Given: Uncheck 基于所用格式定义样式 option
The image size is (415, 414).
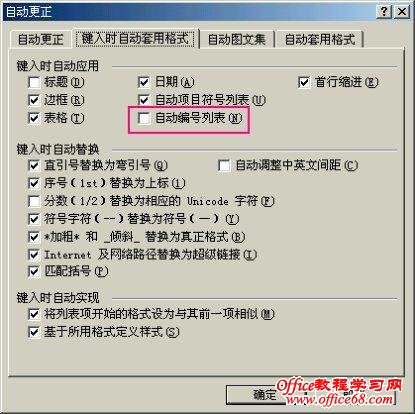Looking at the screenshot, I should coord(34,332).
